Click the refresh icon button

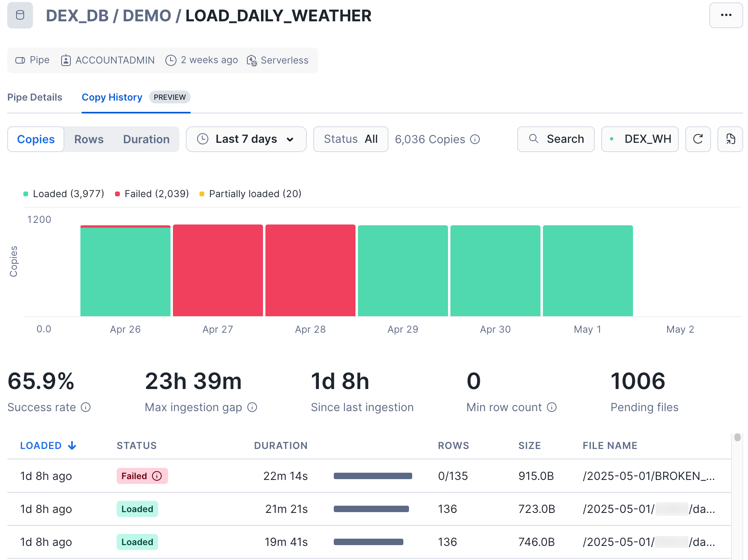[698, 139]
